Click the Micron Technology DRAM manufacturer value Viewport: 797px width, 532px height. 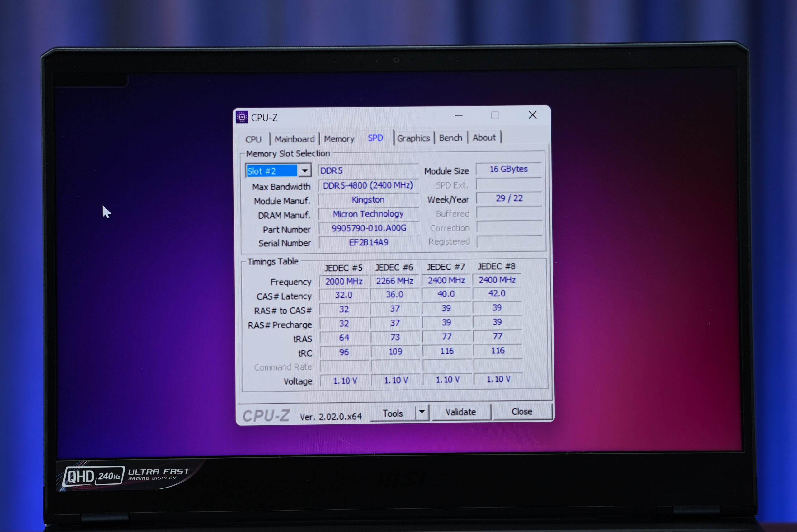(x=368, y=214)
